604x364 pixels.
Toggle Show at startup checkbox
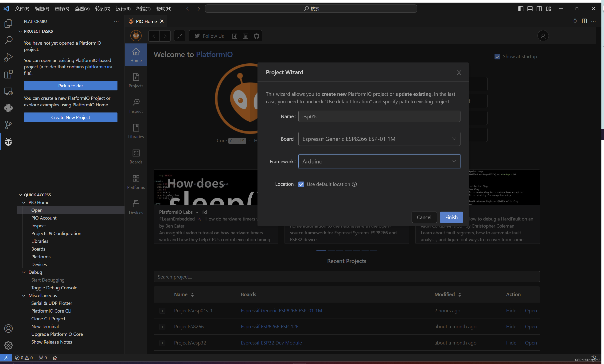coord(497,57)
